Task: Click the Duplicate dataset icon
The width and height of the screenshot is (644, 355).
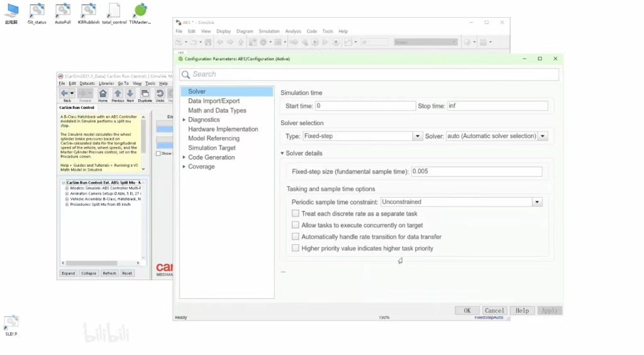Action: (145, 93)
